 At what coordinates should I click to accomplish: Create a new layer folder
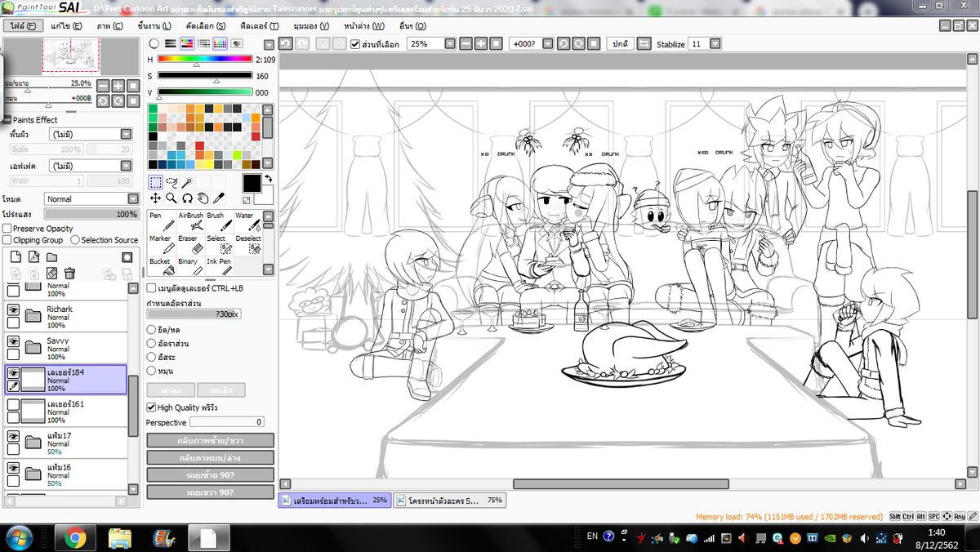pyautogui.click(x=51, y=256)
